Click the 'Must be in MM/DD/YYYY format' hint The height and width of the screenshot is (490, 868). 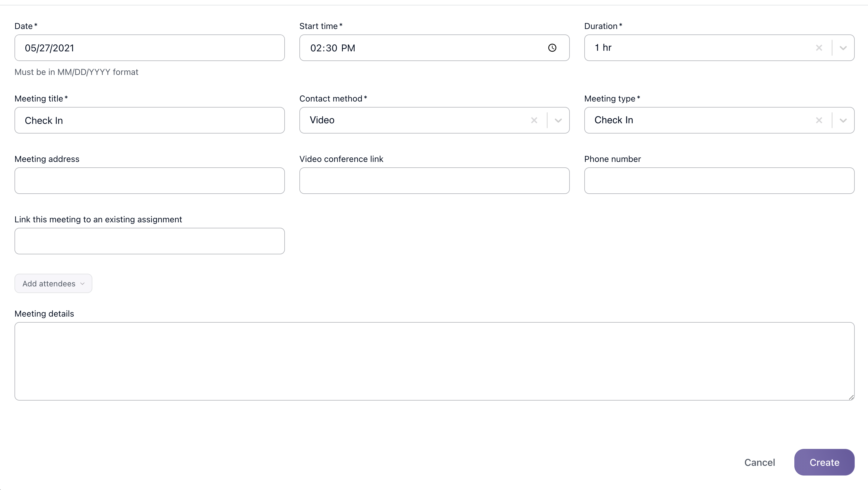pos(76,72)
